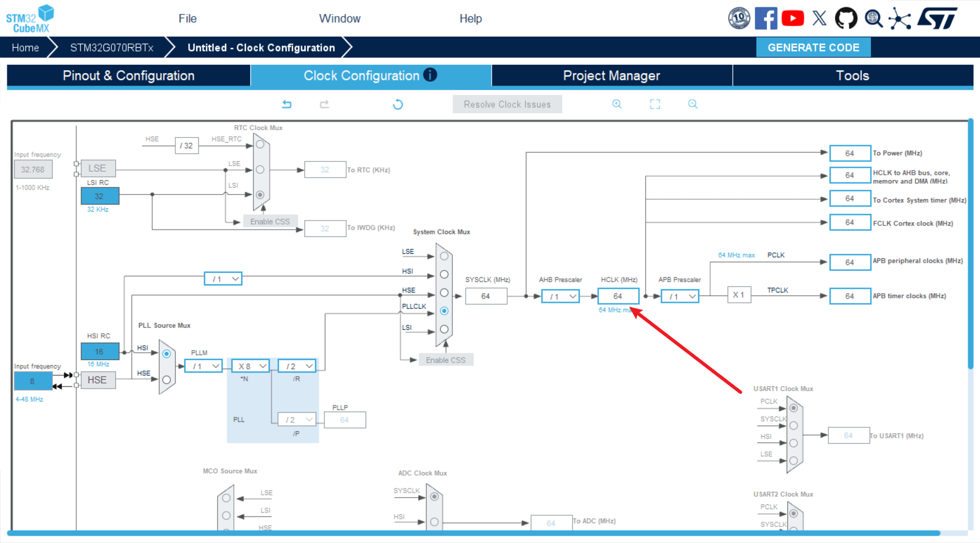Switch to Pinout & Configuration tab
Screen dimensions: 980x543
tap(128, 75)
